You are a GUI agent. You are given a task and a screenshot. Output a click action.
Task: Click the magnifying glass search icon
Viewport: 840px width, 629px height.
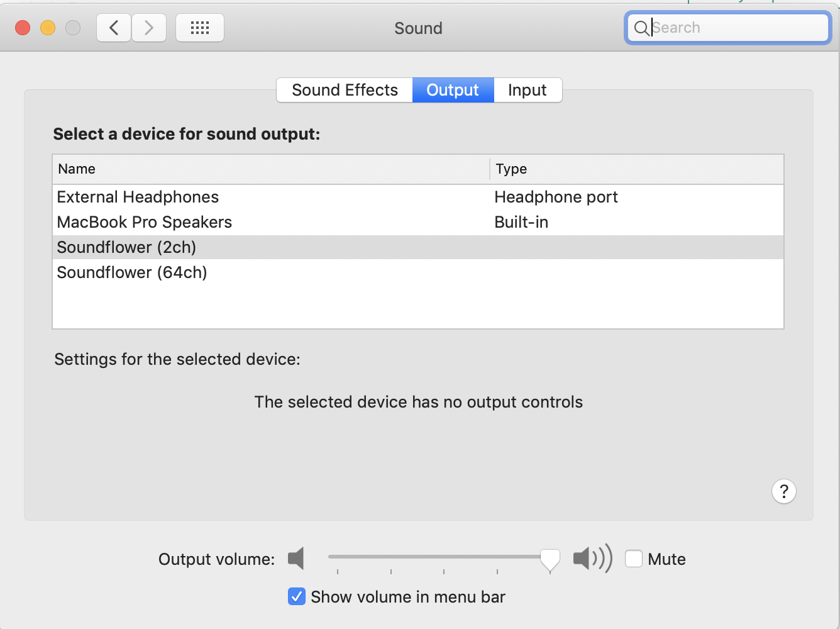pyautogui.click(x=641, y=28)
